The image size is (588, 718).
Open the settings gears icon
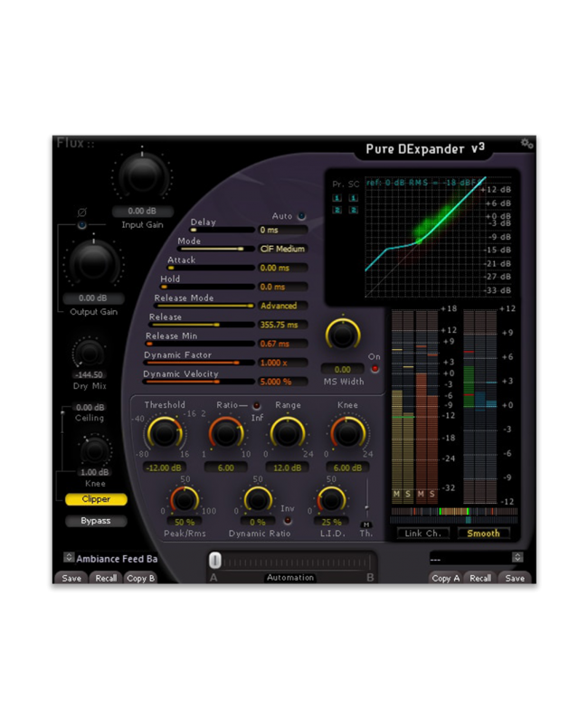(x=526, y=143)
